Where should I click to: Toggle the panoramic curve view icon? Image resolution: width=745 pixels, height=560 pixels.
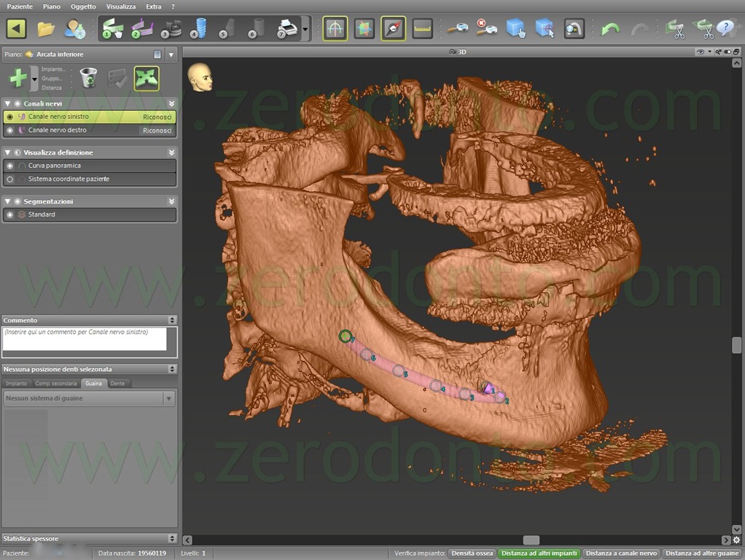335,28
